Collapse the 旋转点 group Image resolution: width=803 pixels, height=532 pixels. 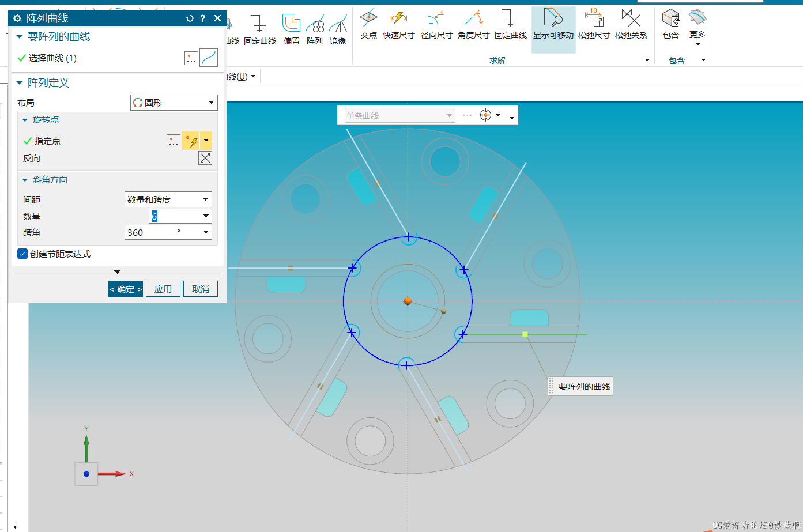pyautogui.click(x=25, y=120)
